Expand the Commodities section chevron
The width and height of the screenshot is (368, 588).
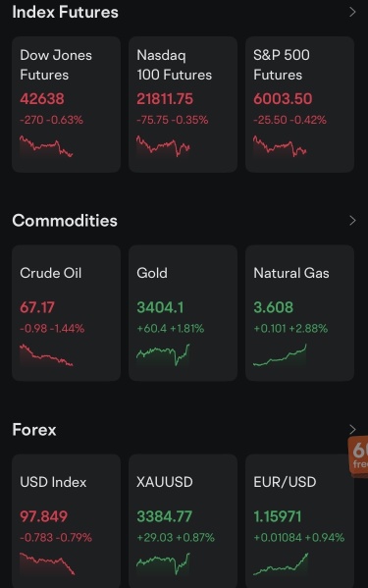[352, 221]
